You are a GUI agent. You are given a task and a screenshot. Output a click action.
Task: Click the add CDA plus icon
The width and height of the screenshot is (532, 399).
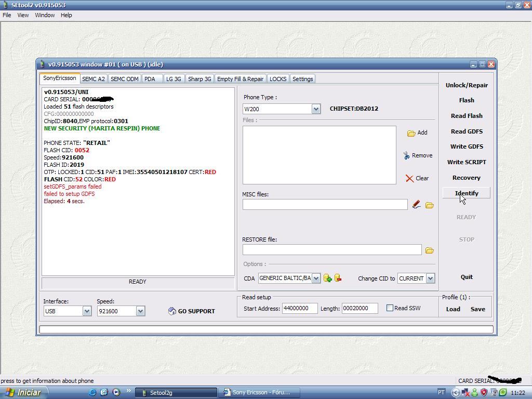(x=327, y=278)
